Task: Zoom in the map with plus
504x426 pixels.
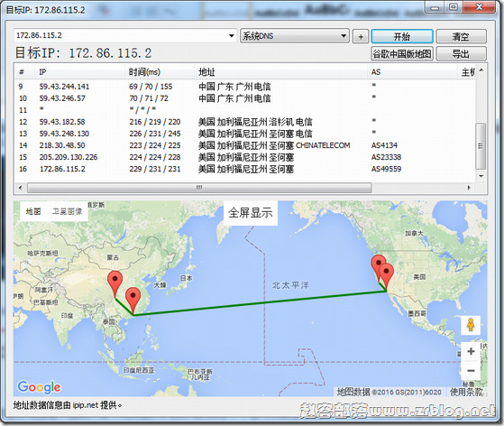Action: point(471,351)
